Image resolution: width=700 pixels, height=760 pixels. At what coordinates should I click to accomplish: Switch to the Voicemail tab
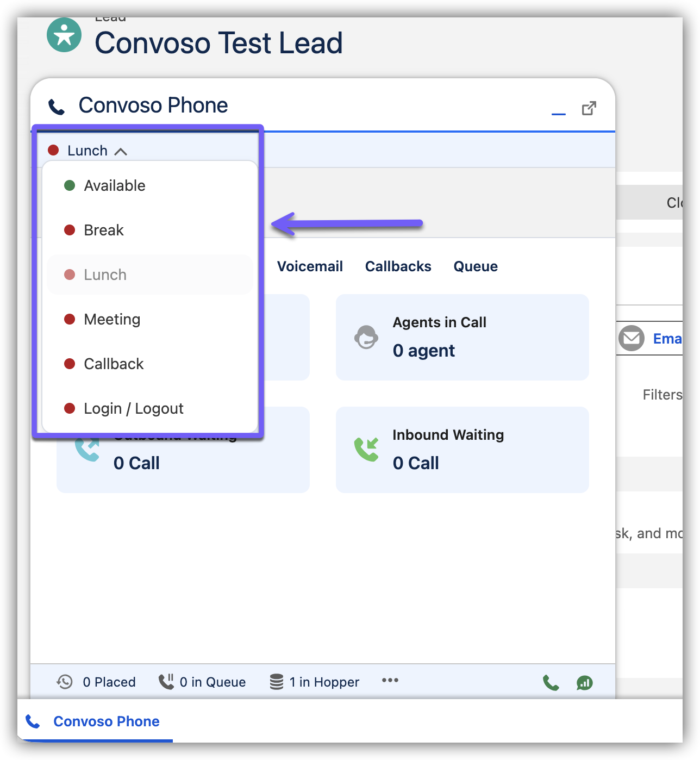click(x=310, y=266)
